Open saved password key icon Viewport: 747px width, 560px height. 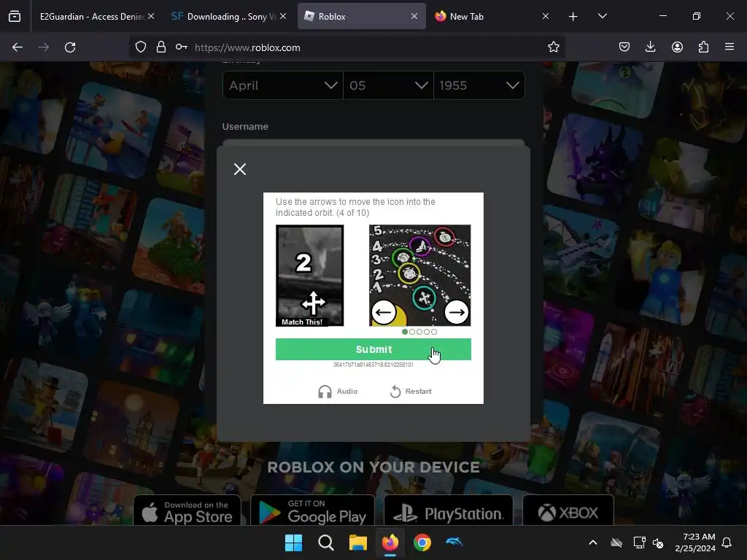[x=181, y=47]
